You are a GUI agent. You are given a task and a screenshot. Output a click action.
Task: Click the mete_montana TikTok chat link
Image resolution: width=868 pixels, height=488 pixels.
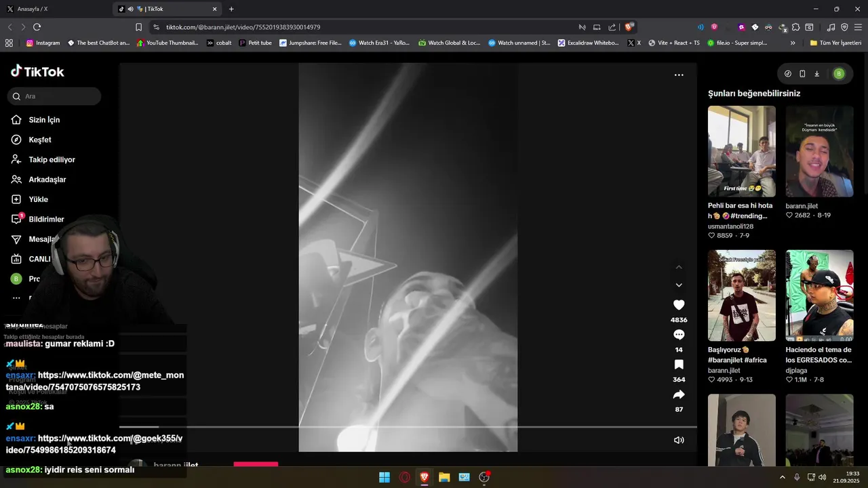[x=95, y=381]
